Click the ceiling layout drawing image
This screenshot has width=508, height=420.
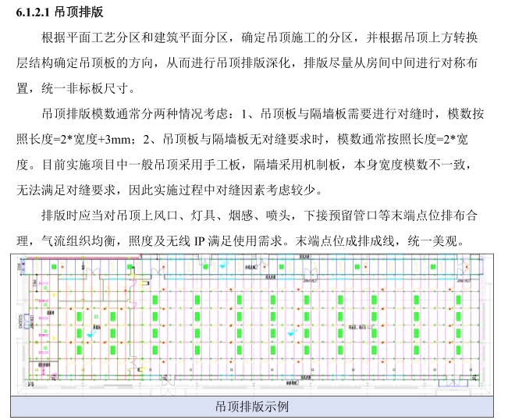[x=254, y=322]
